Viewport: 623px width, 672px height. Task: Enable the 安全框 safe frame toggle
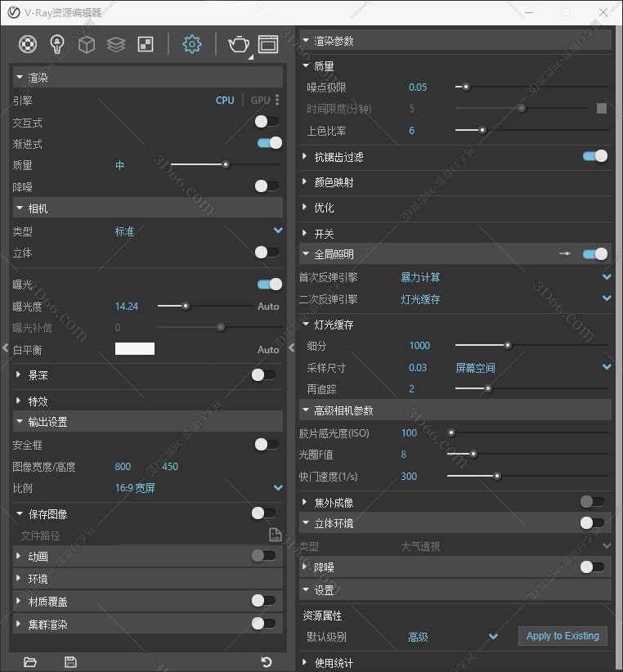[267, 445]
